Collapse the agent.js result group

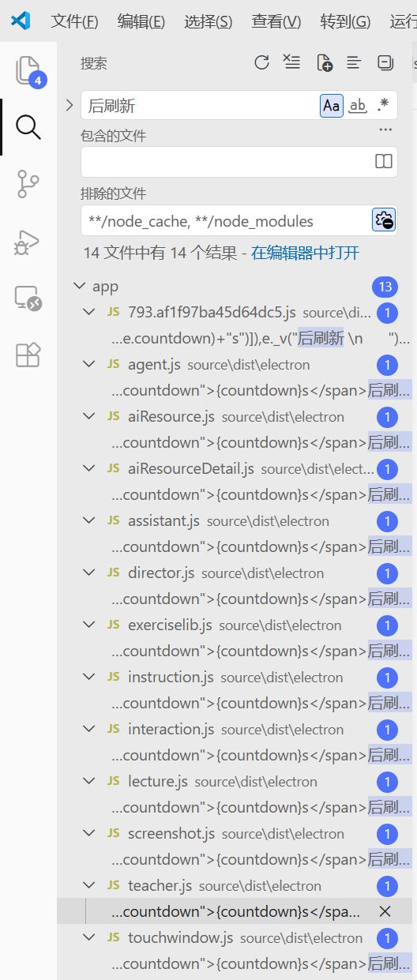pyautogui.click(x=89, y=365)
